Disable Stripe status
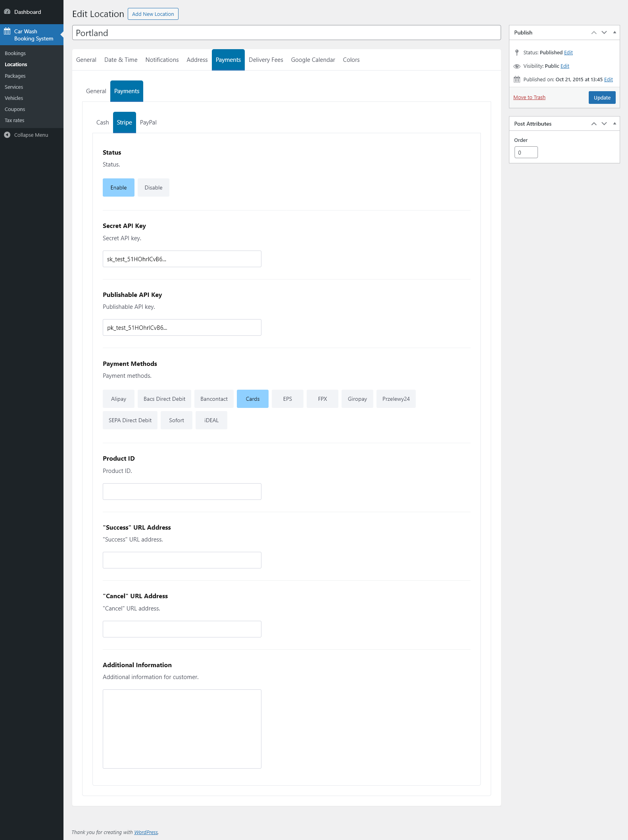The height and width of the screenshot is (840, 628). [x=154, y=188]
